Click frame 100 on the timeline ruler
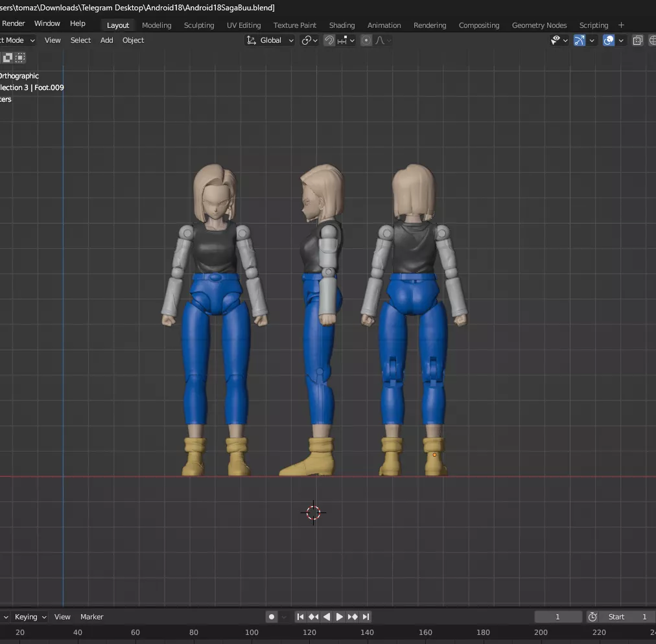 (x=252, y=632)
